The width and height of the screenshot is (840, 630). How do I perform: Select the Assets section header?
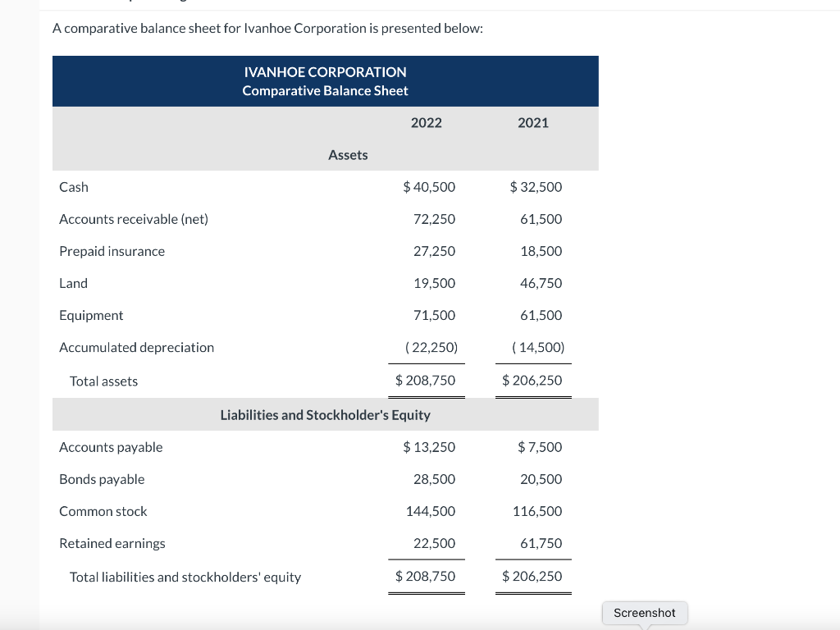(348, 154)
